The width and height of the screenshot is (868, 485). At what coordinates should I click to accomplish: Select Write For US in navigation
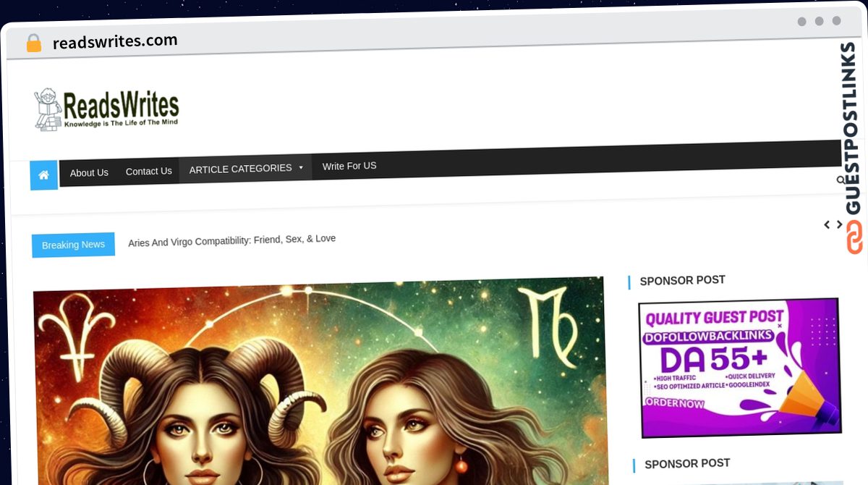(x=349, y=166)
